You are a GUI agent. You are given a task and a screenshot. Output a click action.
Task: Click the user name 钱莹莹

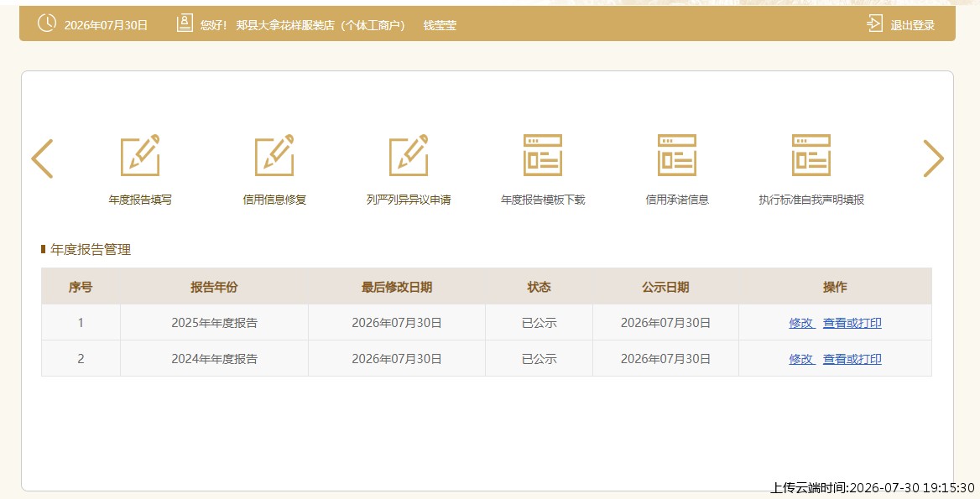click(440, 26)
